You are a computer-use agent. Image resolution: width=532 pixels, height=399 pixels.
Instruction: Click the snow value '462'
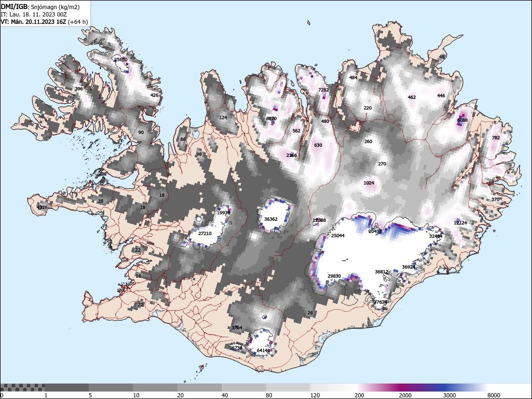412,97
